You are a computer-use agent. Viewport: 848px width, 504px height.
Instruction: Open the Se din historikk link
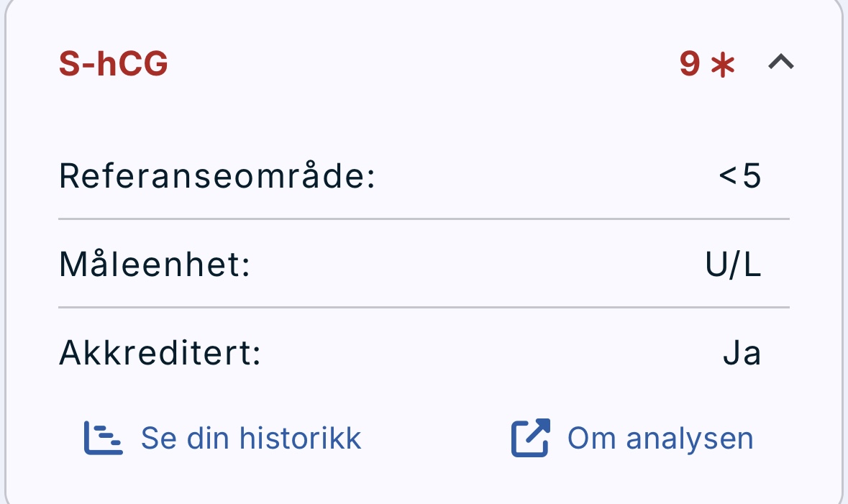click(250, 438)
